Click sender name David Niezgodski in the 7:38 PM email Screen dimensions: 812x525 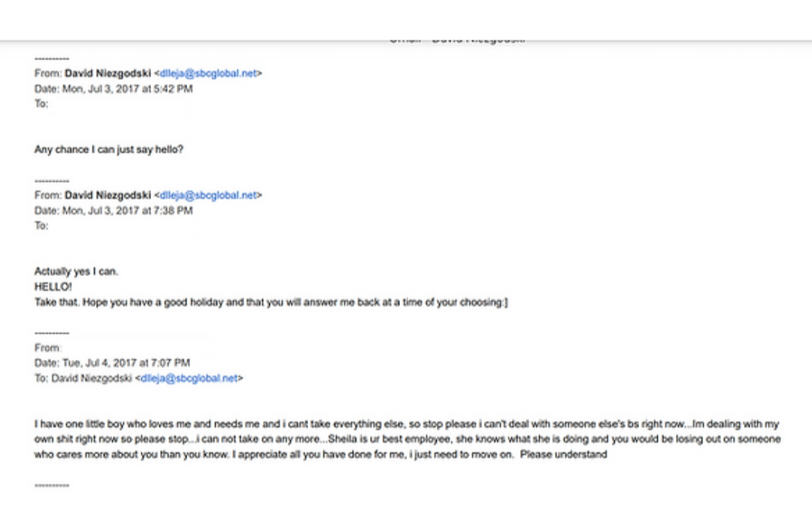(x=108, y=196)
